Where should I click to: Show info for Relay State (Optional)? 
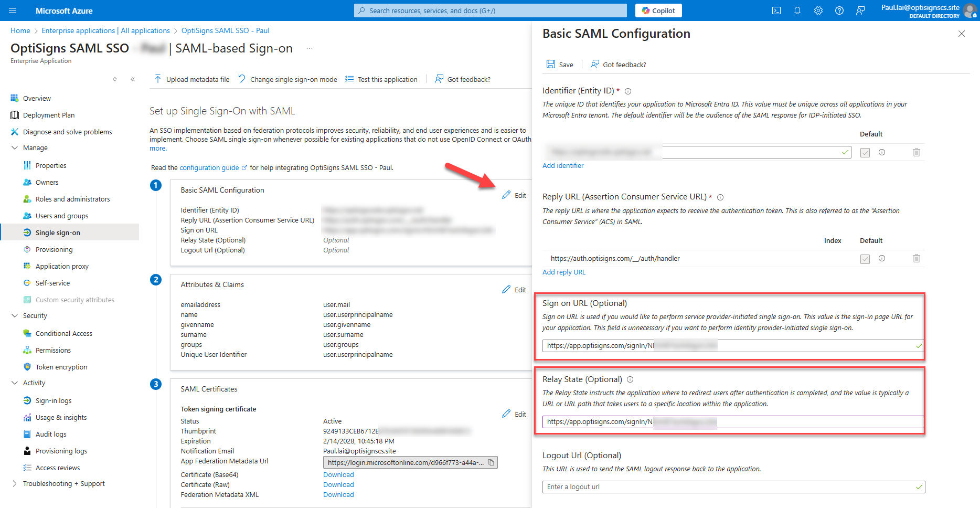(630, 379)
